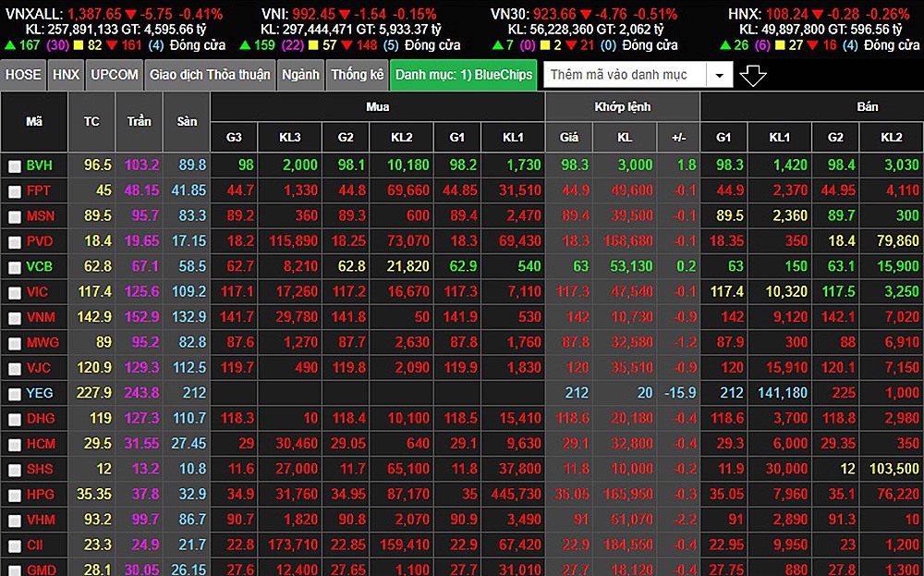Tick the checkbox for DHG
Image resolution: width=924 pixels, height=576 pixels.
pyautogui.click(x=15, y=421)
